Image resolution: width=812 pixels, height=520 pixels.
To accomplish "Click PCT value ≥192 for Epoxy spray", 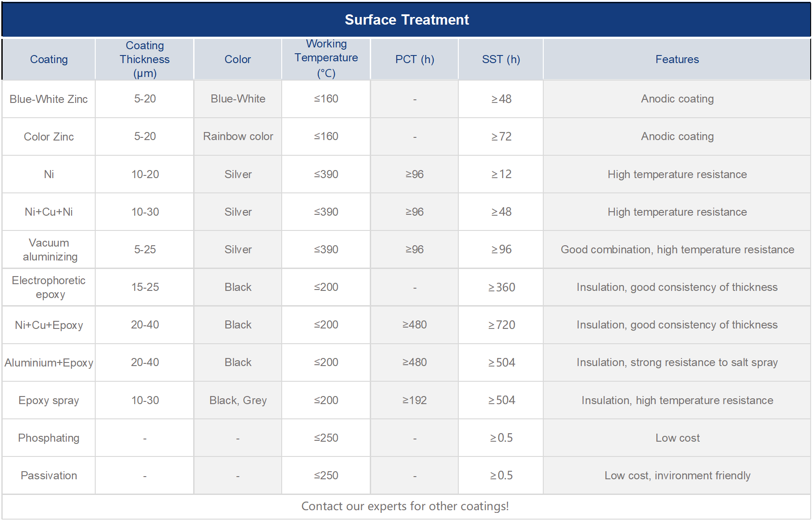I will pyautogui.click(x=414, y=400).
